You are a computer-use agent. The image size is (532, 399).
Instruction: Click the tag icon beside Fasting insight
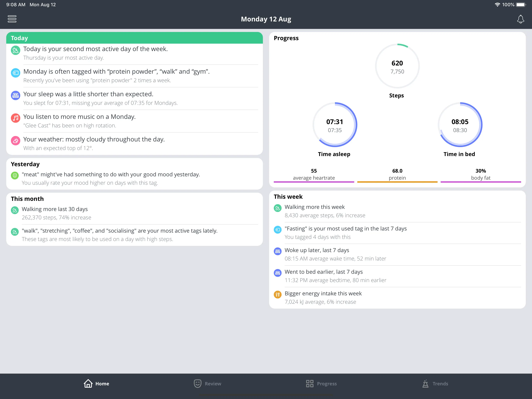[x=277, y=230]
